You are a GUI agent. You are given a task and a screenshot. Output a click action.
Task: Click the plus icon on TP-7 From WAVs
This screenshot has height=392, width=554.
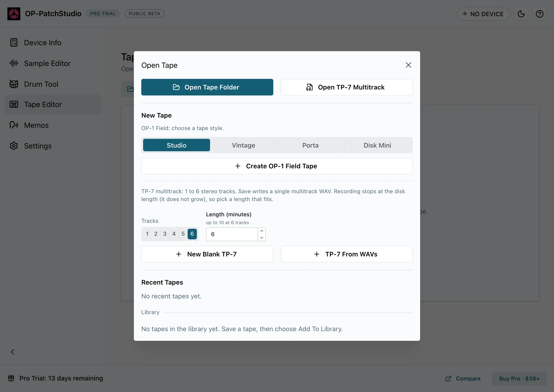click(317, 254)
